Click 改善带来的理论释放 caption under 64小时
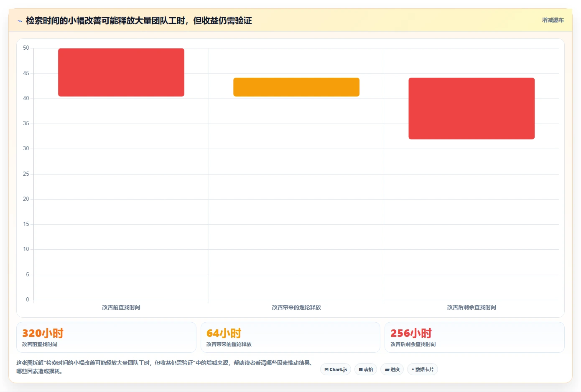This screenshot has width=581, height=392. tap(229, 344)
